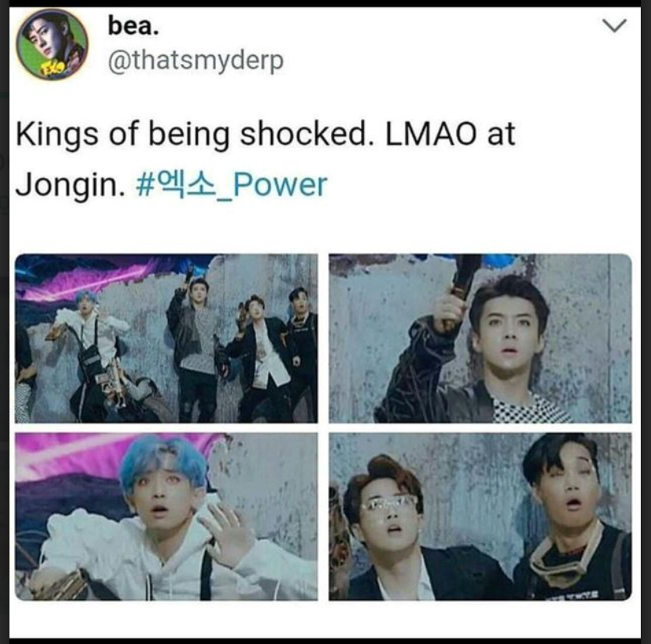Open the top-right photo with raised arm
This screenshot has width=651, height=644.
[x=480, y=338]
